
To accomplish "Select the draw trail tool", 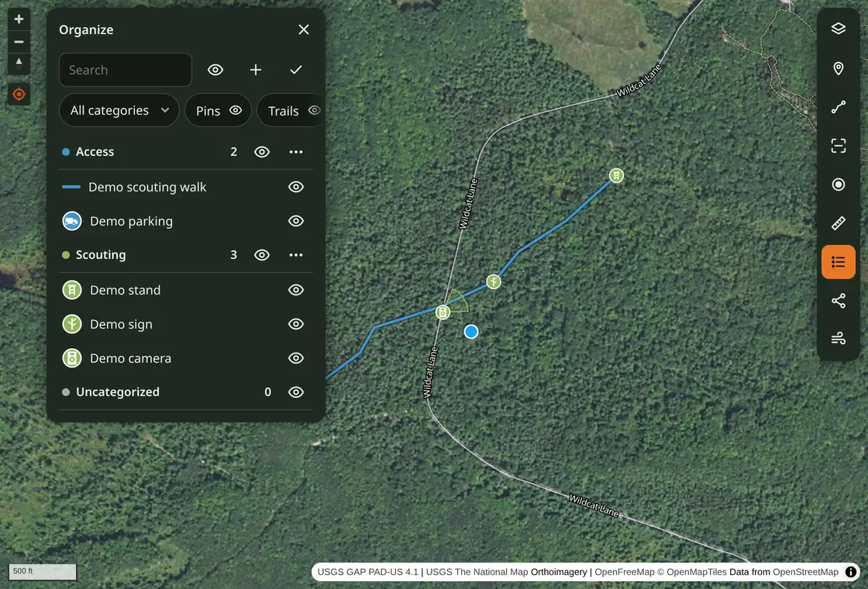I will [x=838, y=107].
